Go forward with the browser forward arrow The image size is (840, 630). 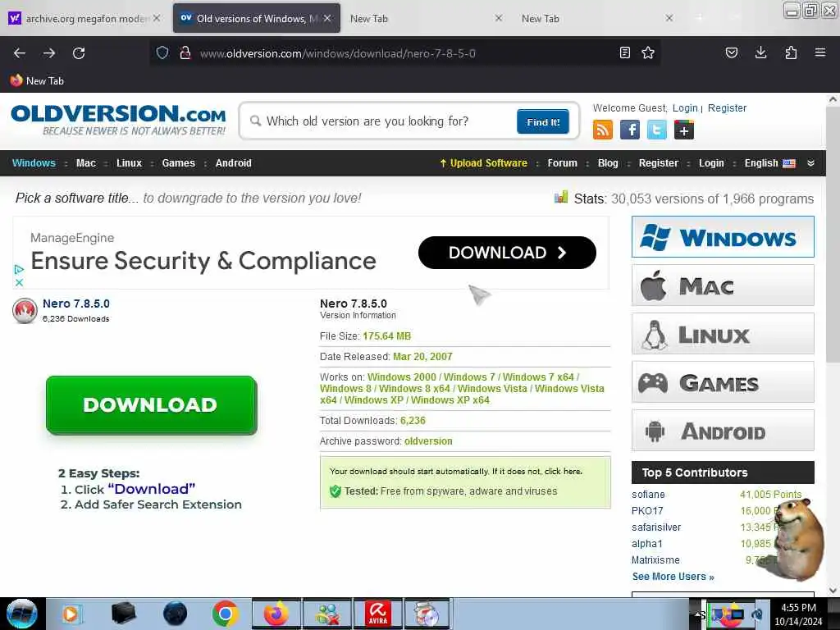point(49,53)
